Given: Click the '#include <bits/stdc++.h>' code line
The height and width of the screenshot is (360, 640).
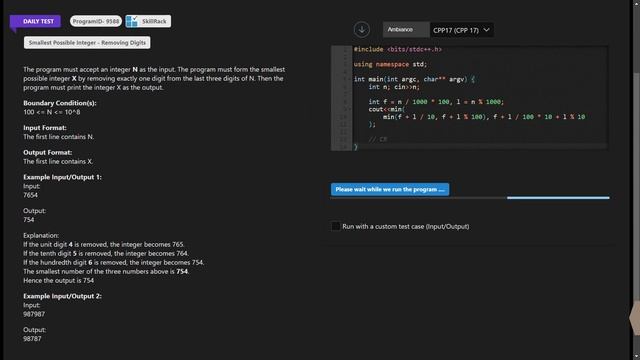Looking at the screenshot, I should pos(398,49).
